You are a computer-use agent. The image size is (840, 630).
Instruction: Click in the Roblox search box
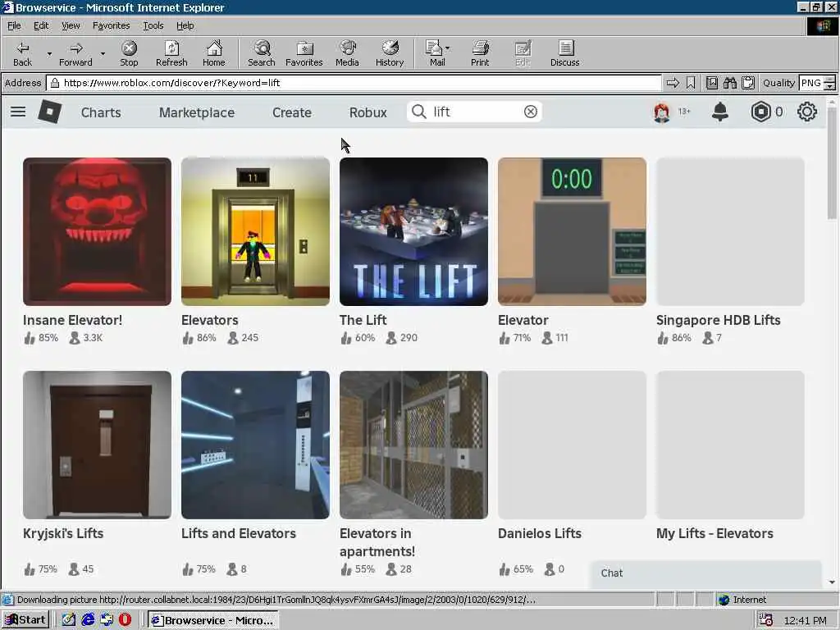pyautogui.click(x=474, y=112)
